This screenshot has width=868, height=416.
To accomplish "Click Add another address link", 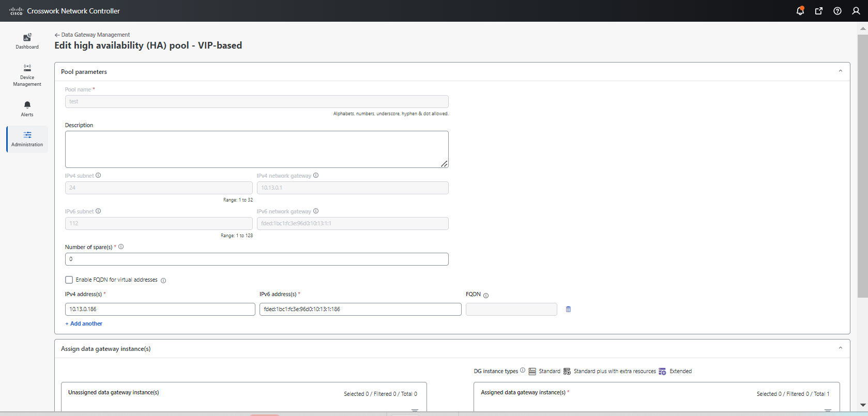I will [x=84, y=323].
